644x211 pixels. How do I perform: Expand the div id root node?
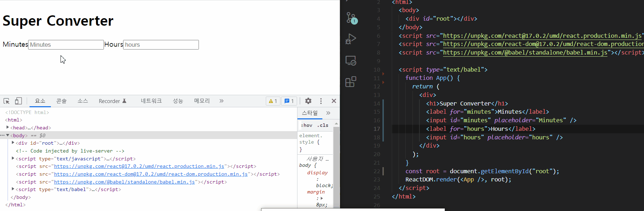coord(13,143)
